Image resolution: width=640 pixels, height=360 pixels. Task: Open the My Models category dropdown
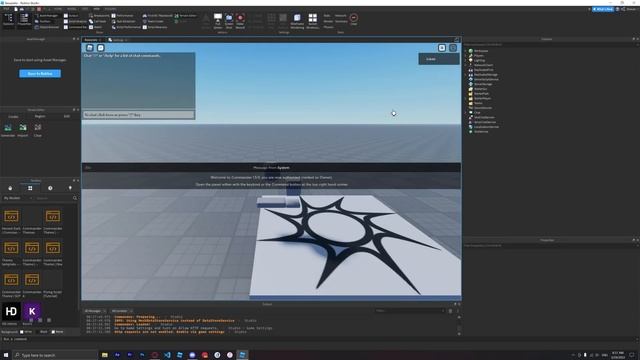tap(18, 198)
